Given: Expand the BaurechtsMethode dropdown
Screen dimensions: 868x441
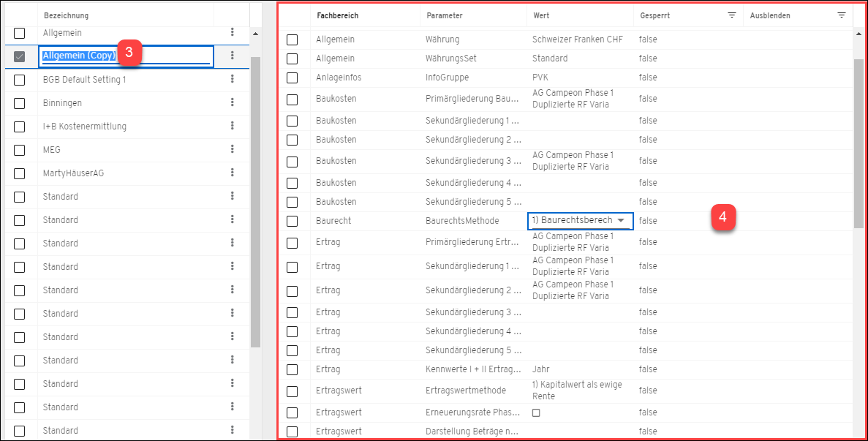Looking at the screenshot, I should point(621,220).
